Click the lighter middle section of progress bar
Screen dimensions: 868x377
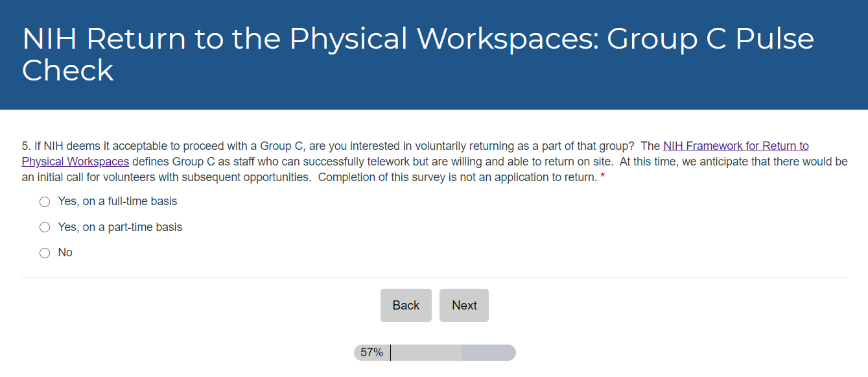(x=427, y=352)
